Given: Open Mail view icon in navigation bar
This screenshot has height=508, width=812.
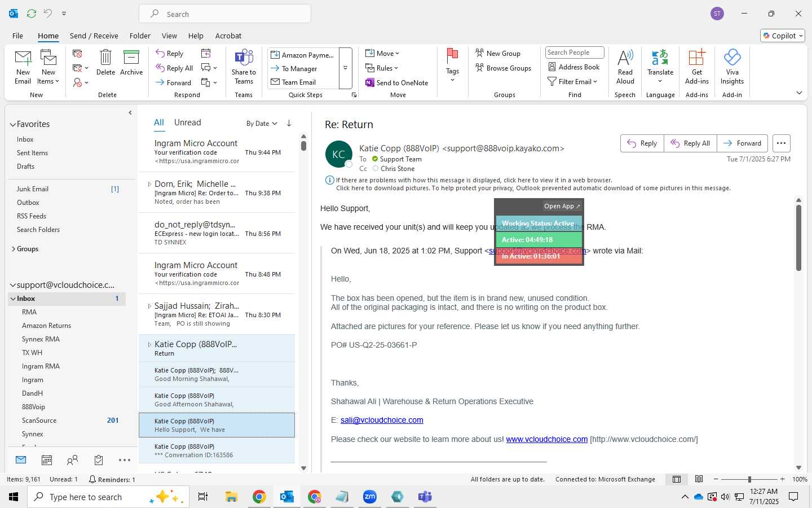Looking at the screenshot, I should 21,460.
